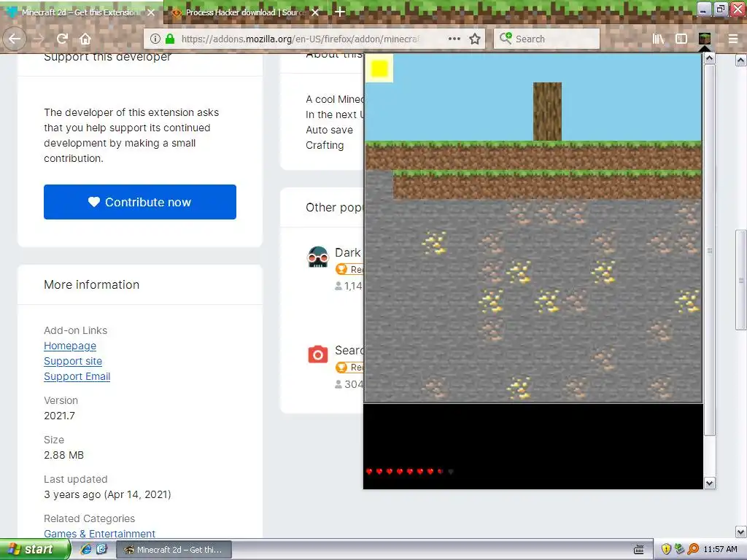Click the security shield tray icon
This screenshot has height=560, width=747.
click(x=666, y=550)
